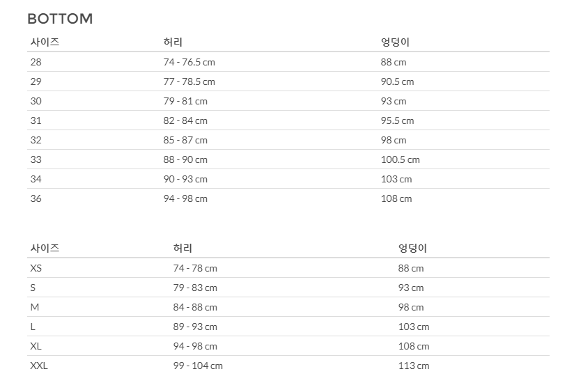This screenshot has height=392, width=574.
Task: Select the "100.5 cm" hip value
Action: (x=400, y=159)
